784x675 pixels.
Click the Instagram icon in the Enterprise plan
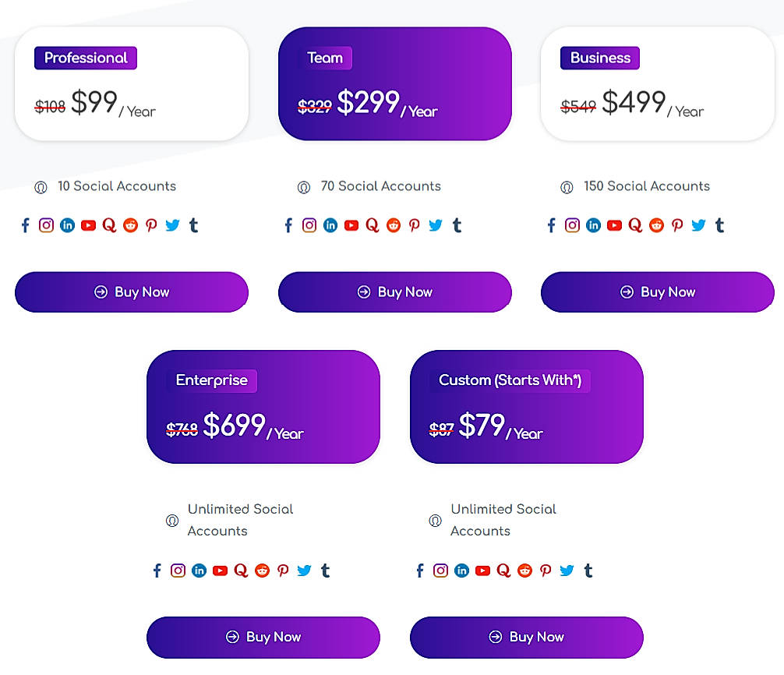[x=178, y=571]
